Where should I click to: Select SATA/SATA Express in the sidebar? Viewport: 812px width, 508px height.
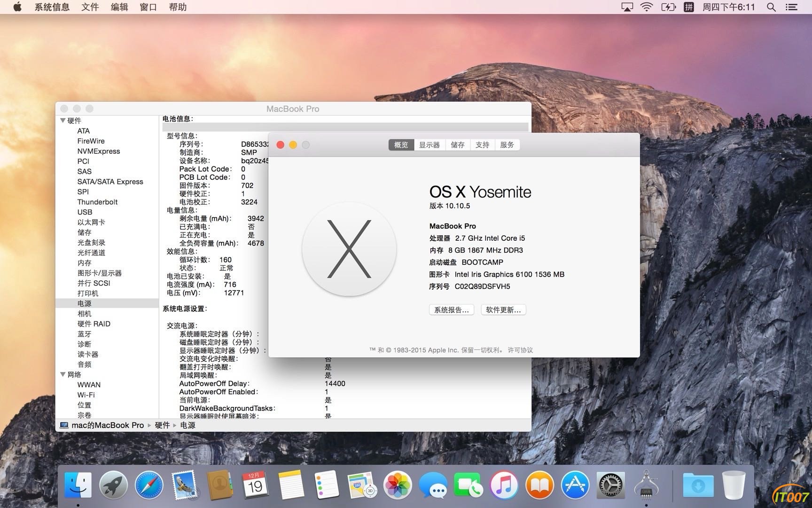coord(110,182)
